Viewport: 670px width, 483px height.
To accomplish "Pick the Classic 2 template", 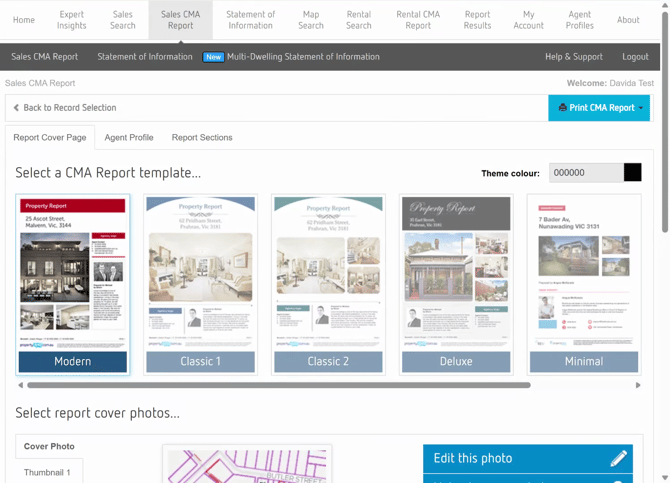I will coord(328,284).
